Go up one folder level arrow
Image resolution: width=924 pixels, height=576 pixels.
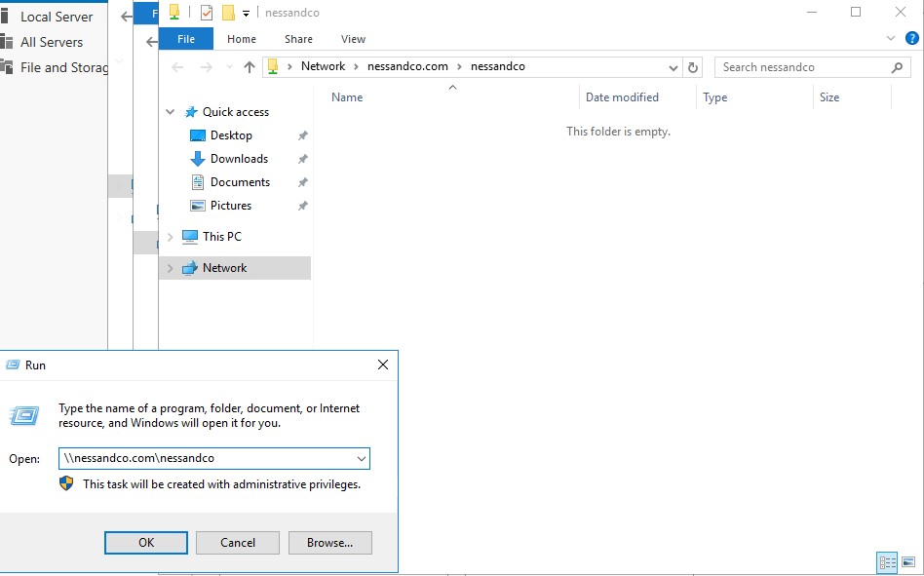coord(250,67)
